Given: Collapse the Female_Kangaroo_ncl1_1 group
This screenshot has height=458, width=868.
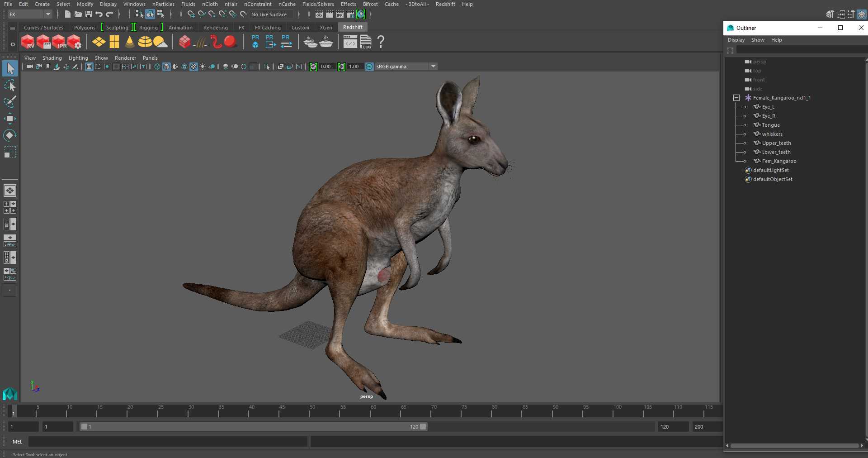Looking at the screenshot, I should pyautogui.click(x=736, y=98).
